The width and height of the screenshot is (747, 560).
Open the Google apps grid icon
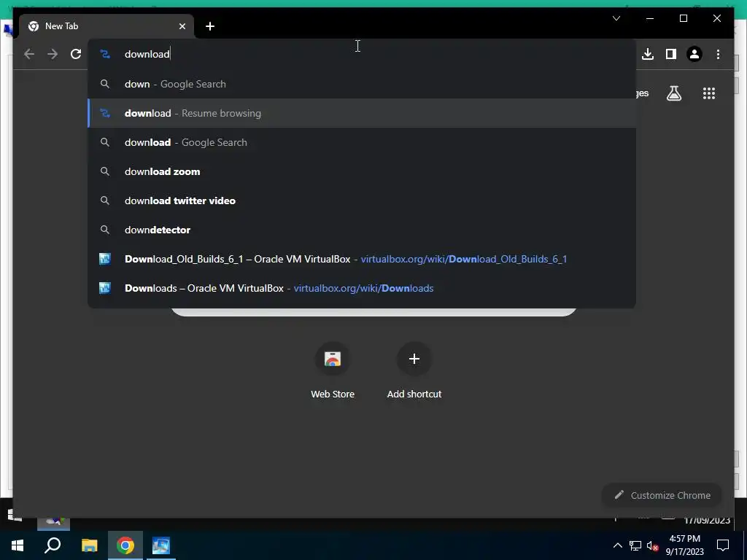(x=709, y=93)
